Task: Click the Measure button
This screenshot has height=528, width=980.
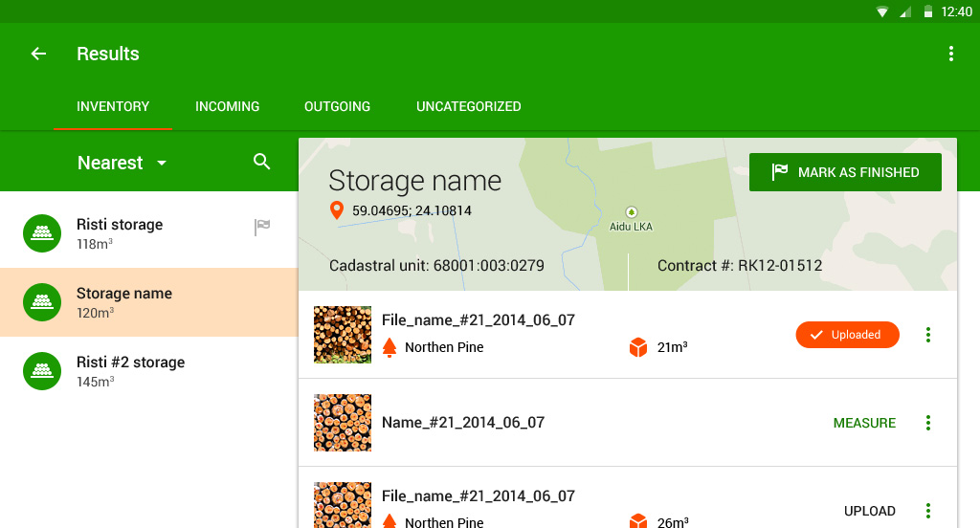Action: coord(864,423)
